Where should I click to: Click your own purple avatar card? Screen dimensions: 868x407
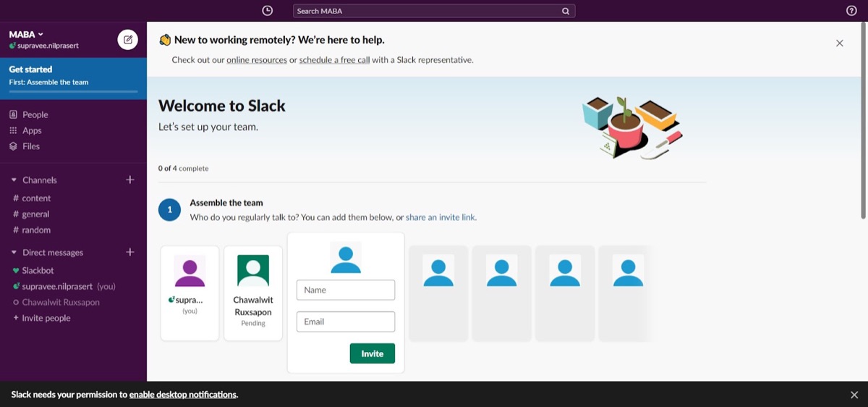click(x=190, y=293)
